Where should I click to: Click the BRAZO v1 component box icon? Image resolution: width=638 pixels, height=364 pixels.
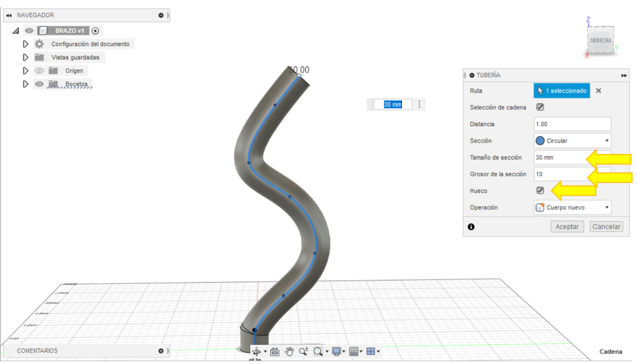point(43,31)
